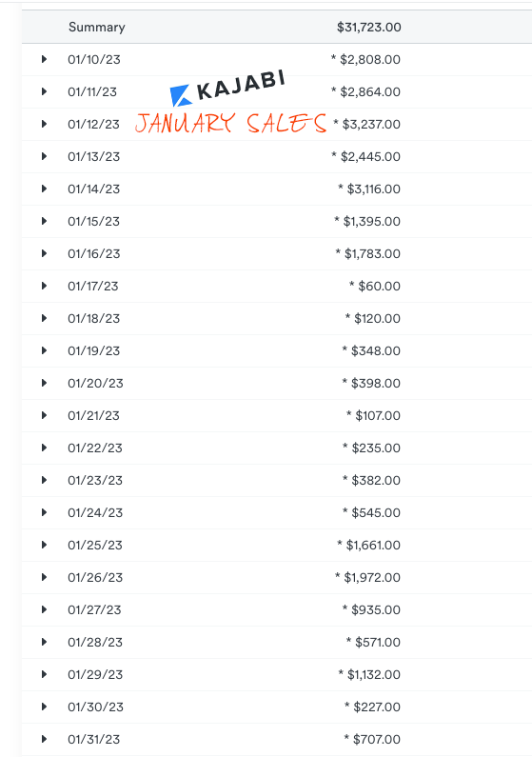
Task: Click the $60.00 amount for 01/17/23
Action: [x=379, y=286]
